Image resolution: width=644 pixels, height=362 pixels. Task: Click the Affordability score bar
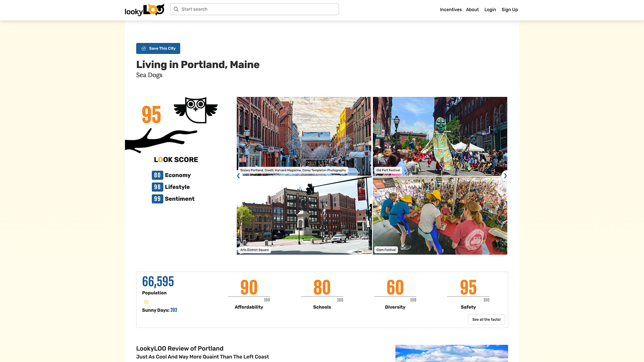click(249, 293)
